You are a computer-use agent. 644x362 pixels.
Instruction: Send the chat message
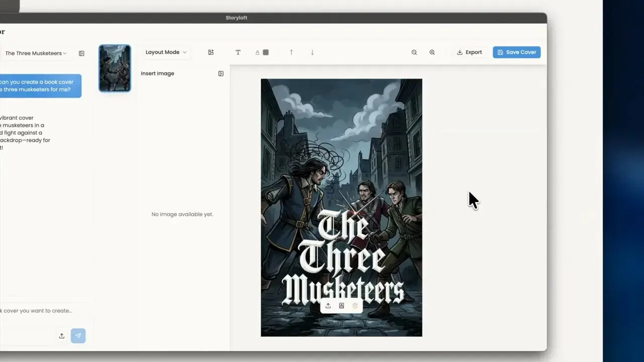[x=78, y=336]
